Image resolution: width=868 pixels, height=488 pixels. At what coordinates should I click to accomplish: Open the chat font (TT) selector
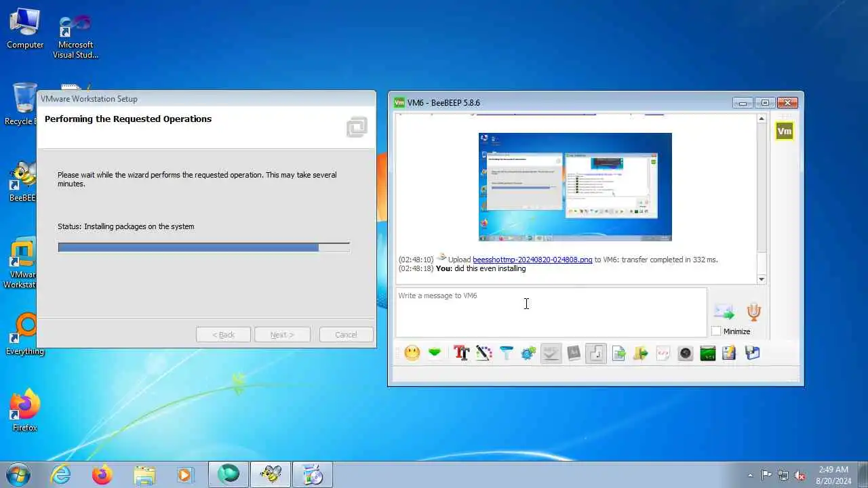pyautogui.click(x=462, y=353)
